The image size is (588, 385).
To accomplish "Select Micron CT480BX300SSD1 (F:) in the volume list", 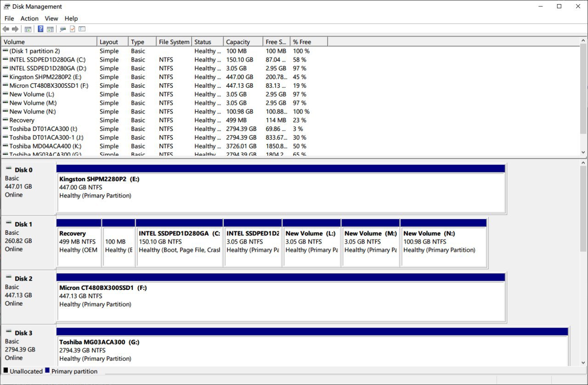I will 49,85.
